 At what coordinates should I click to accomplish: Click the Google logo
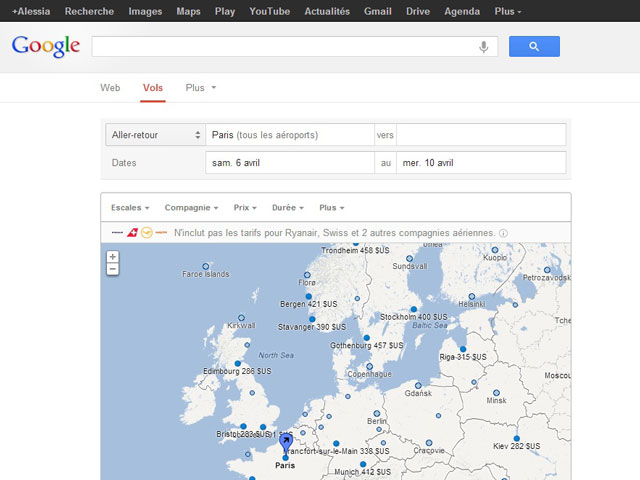tap(45, 46)
